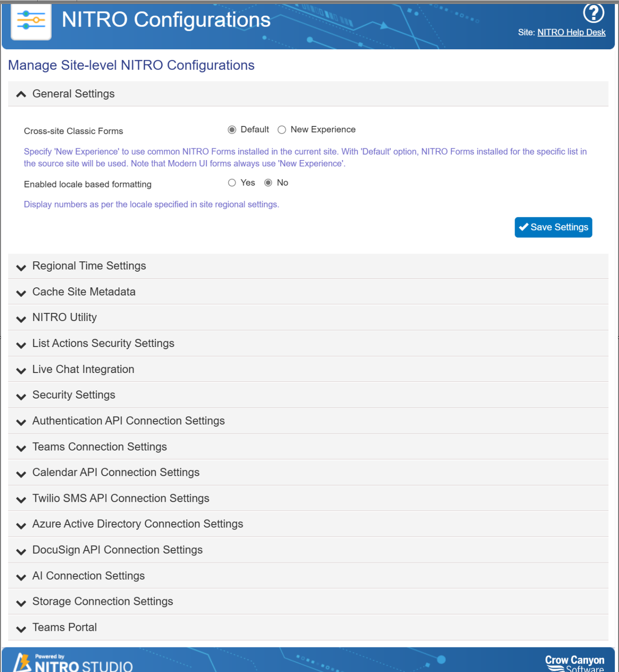619x672 pixels.
Task: Click the Crow Canyon Software logo
Action: pos(574,663)
